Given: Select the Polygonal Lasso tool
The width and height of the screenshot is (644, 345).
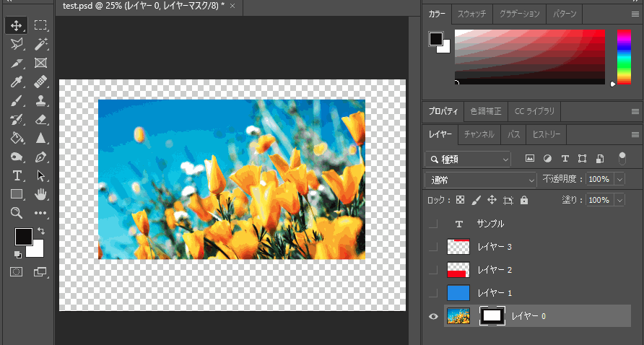Looking at the screenshot, I should [16, 44].
